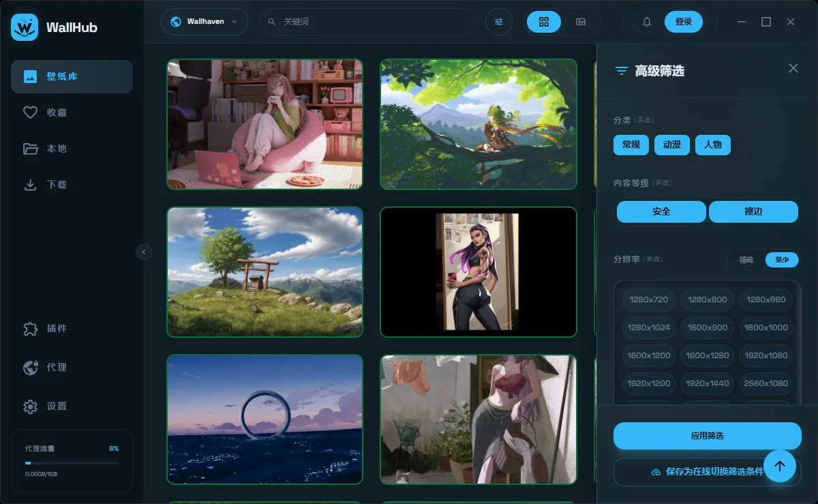Choose 1600x1000 resolution
Screen dimensions: 818x504
tap(766, 328)
